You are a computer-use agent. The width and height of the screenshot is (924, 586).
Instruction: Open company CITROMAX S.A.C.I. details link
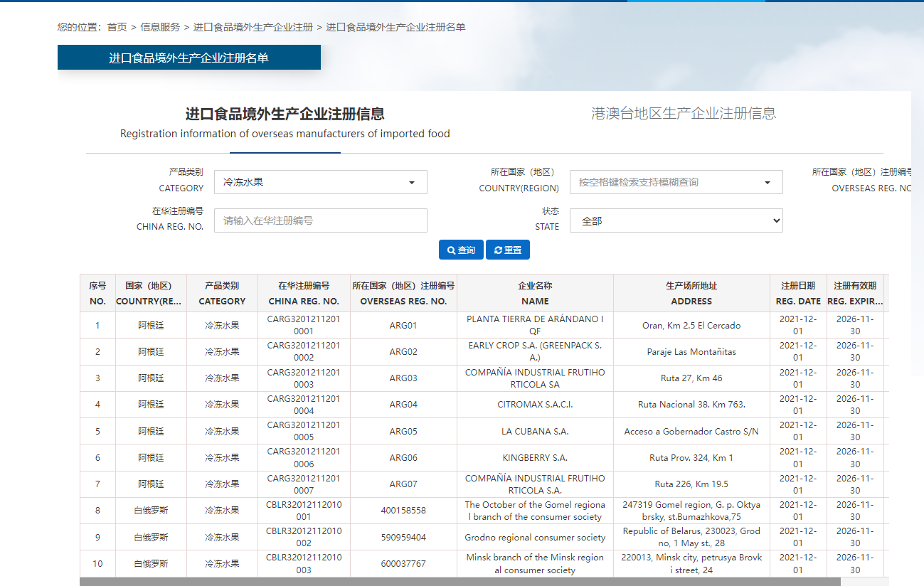point(535,404)
